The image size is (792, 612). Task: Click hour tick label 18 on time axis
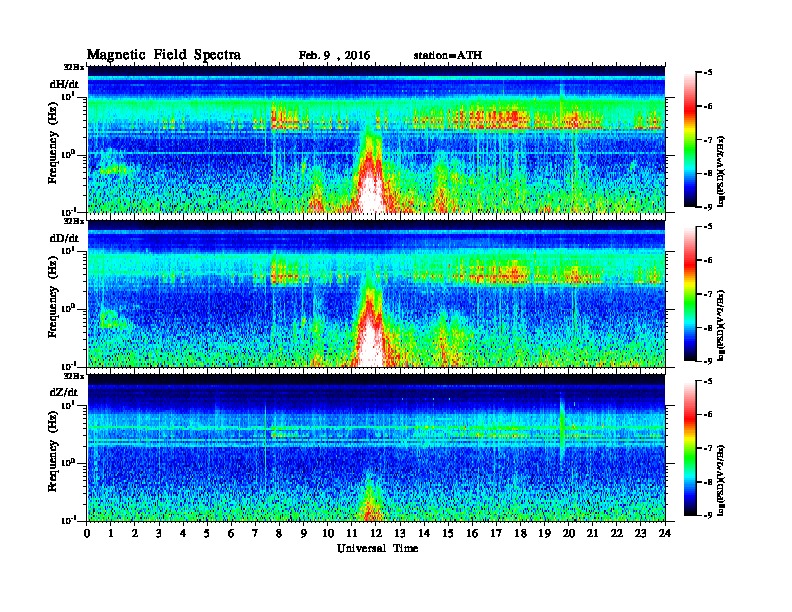(521, 533)
